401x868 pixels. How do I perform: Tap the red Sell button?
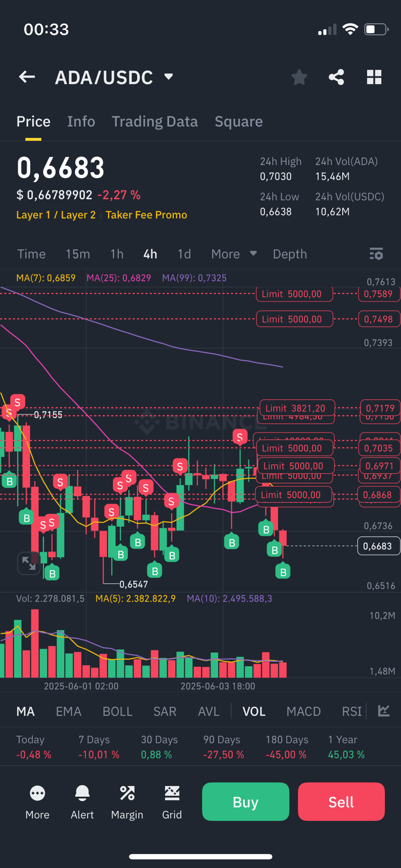click(x=341, y=802)
